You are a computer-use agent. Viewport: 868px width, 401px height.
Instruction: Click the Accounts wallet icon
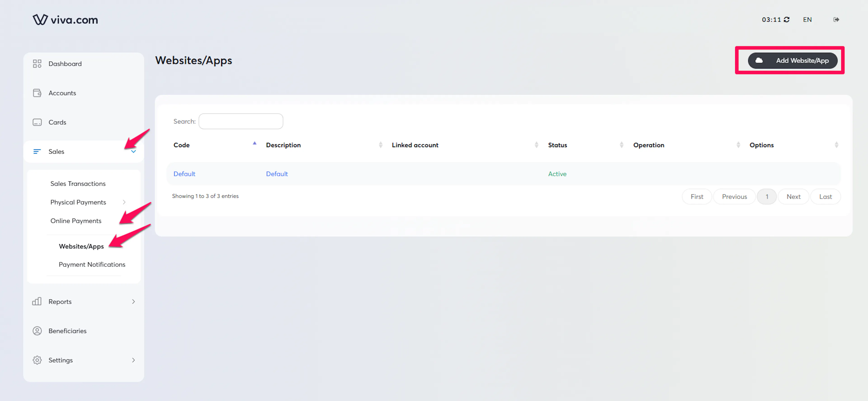37,93
